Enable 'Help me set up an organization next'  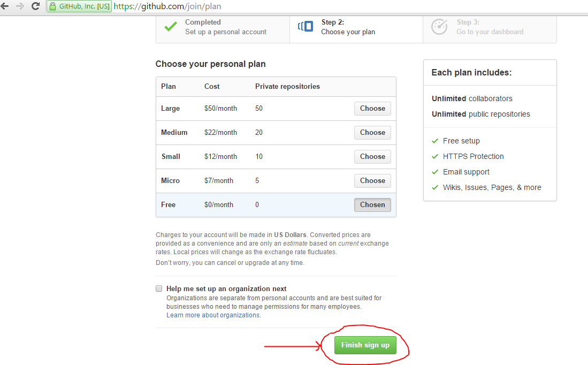point(159,288)
